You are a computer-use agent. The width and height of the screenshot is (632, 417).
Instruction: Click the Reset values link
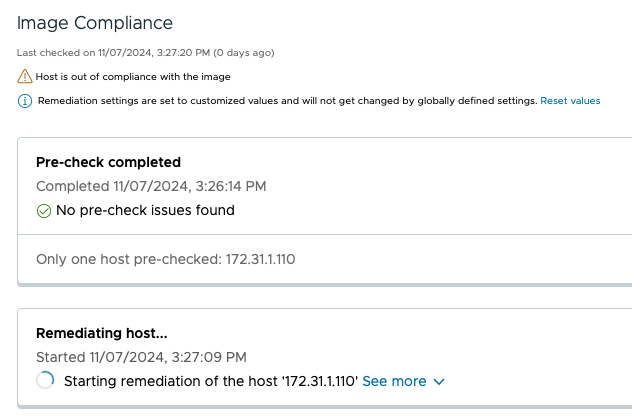tap(570, 101)
